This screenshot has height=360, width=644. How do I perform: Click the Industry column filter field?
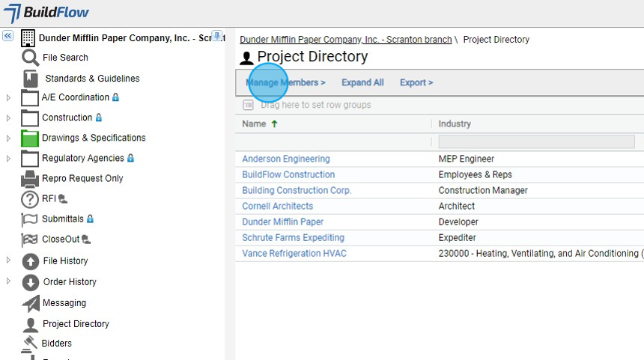coord(536,141)
